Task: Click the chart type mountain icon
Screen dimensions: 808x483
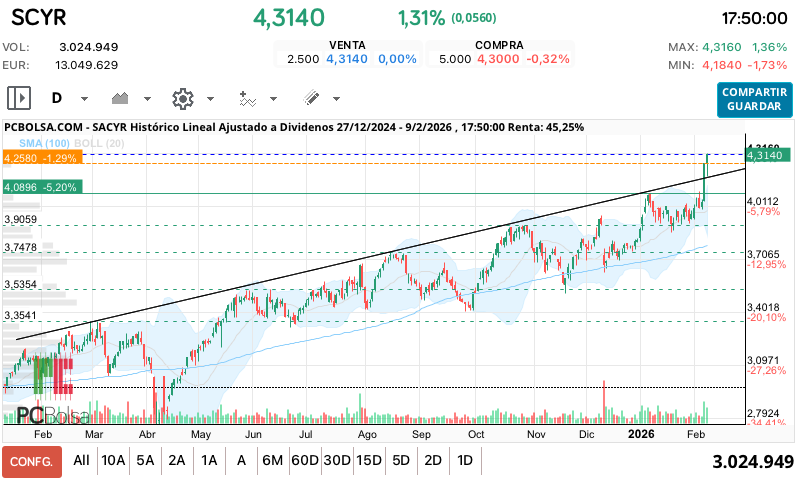Action: pos(122,98)
